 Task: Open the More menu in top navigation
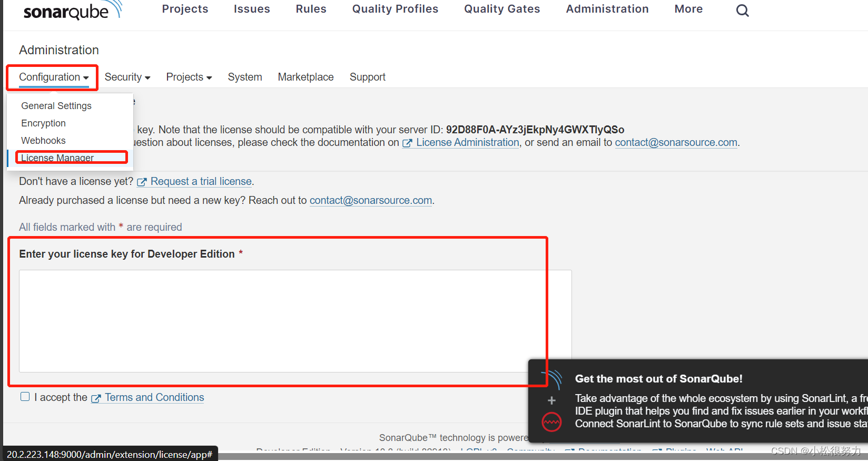688,9
